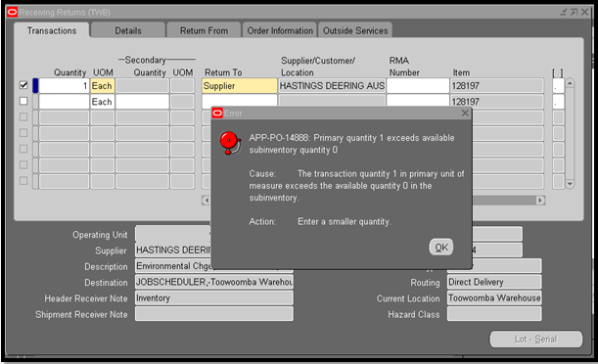Click the down arrow of the vertical scrollbar

point(570,184)
